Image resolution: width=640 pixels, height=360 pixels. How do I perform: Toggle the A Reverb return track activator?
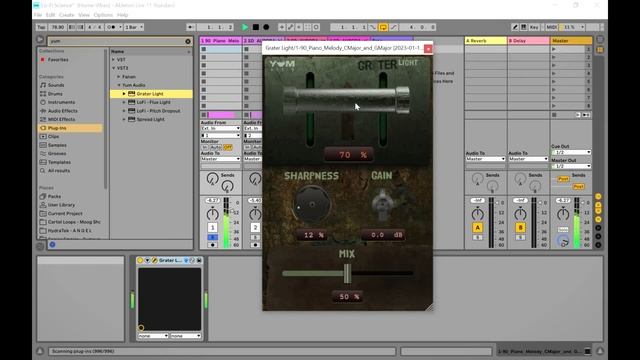tap(478, 227)
